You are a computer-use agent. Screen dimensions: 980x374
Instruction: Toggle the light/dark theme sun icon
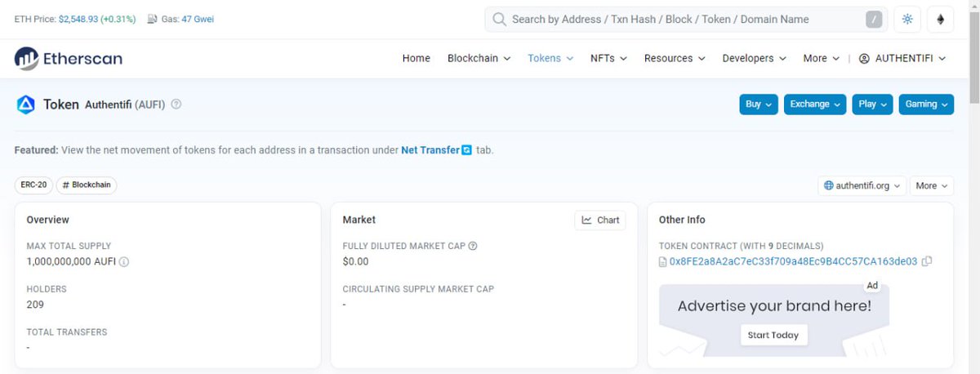(x=907, y=20)
